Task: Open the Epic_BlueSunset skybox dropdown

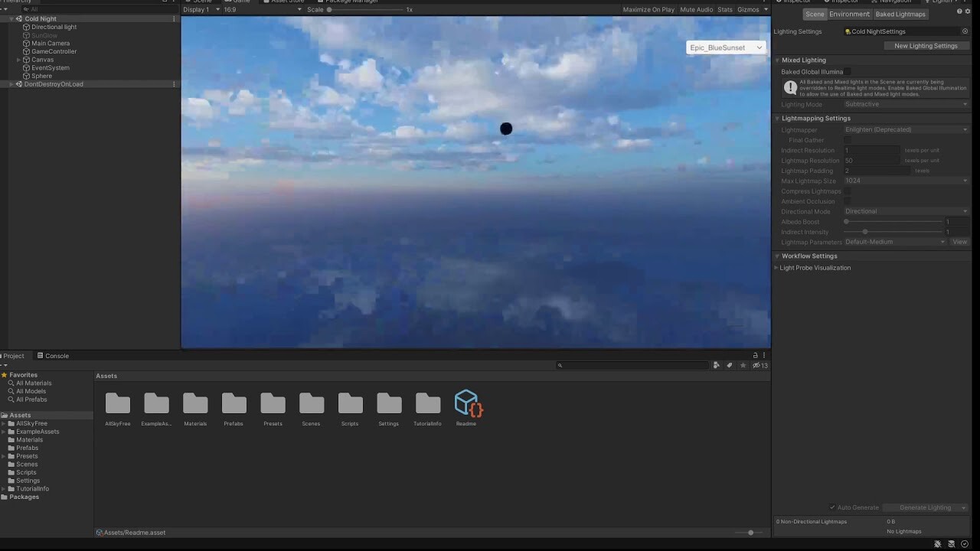Action: pyautogui.click(x=724, y=47)
